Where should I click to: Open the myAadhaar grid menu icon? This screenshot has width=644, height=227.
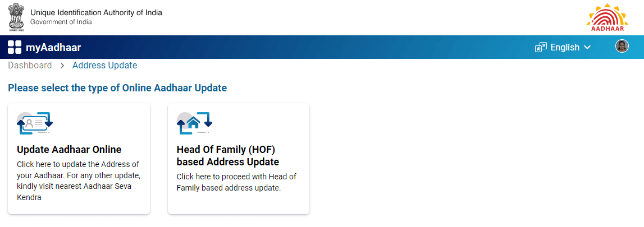click(x=15, y=48)
